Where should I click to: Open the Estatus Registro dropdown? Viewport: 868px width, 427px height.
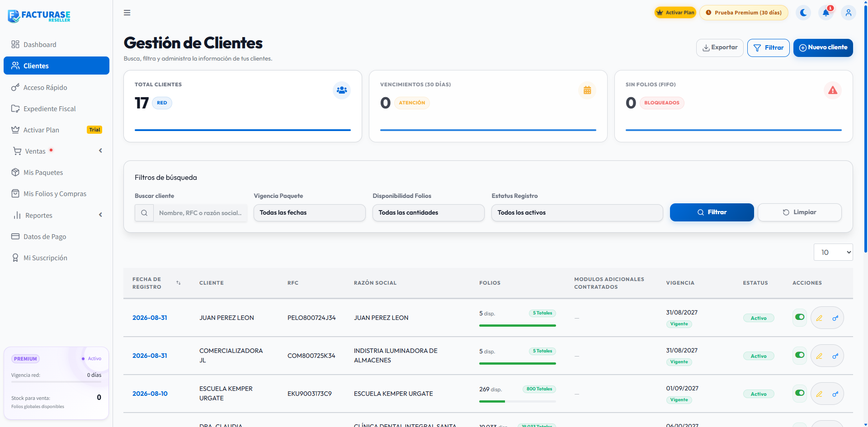tap(577, 213)
